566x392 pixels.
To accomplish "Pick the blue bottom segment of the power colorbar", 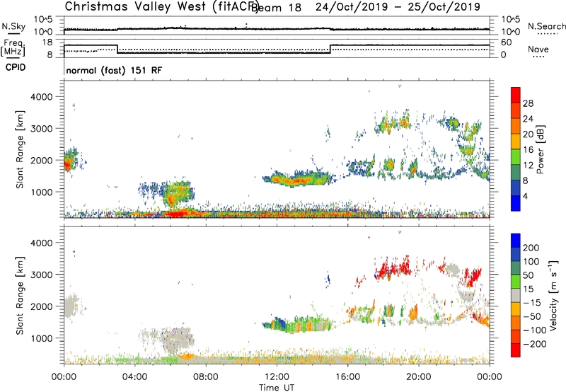I will (x=516, y=203).
